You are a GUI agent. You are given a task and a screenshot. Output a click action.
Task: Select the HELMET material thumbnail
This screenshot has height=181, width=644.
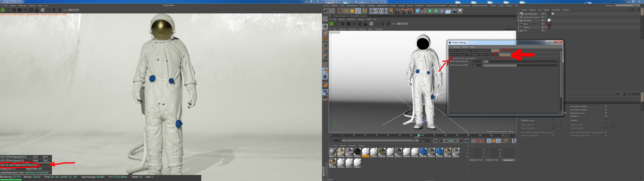click(x=407, y=152)
